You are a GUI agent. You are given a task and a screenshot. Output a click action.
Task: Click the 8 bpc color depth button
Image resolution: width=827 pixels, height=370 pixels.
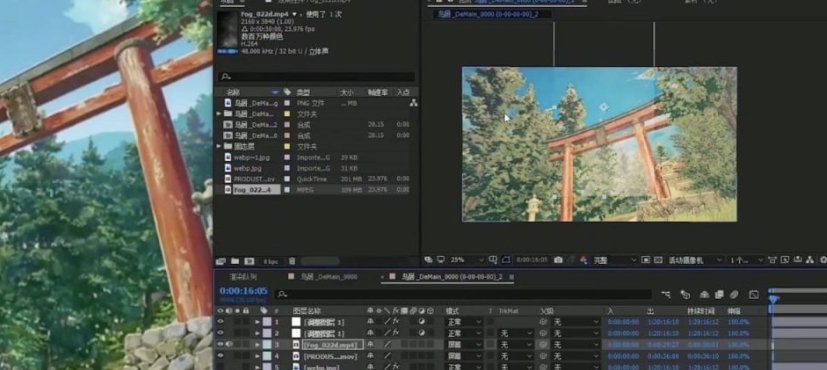coord(271,261)
